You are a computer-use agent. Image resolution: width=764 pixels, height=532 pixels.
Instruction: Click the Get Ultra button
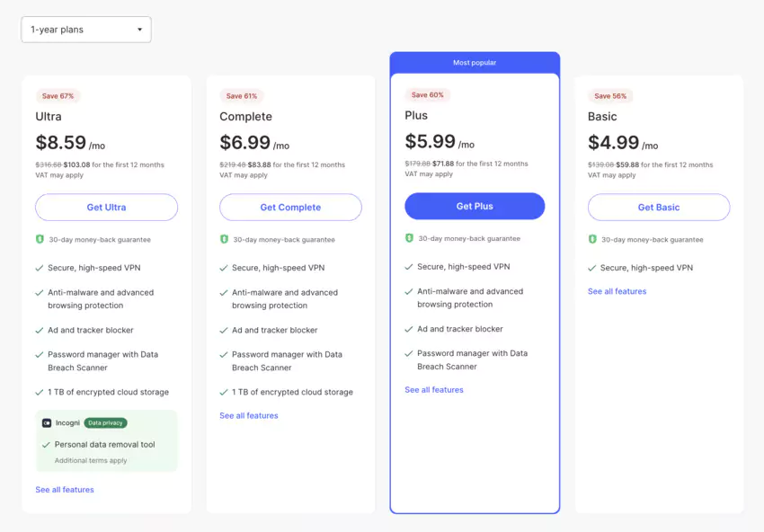pos(106,207)
